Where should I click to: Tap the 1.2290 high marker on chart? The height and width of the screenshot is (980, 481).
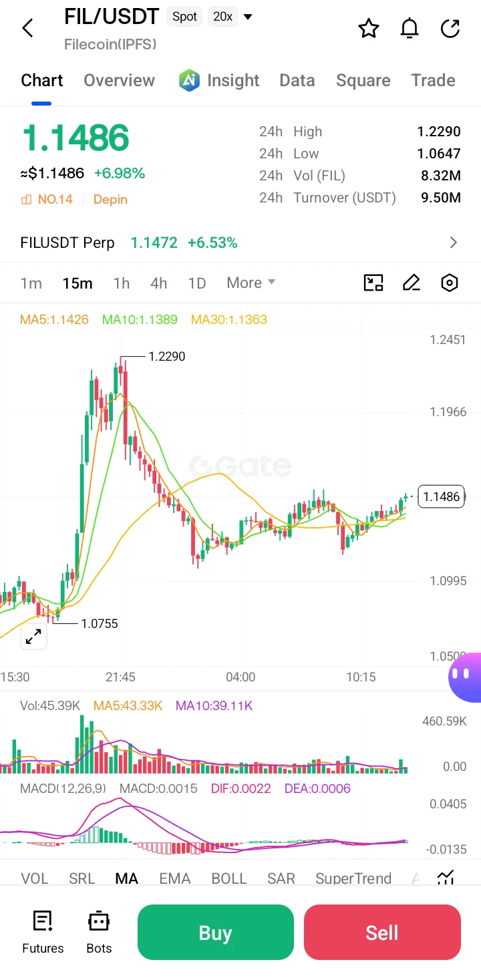166,357
